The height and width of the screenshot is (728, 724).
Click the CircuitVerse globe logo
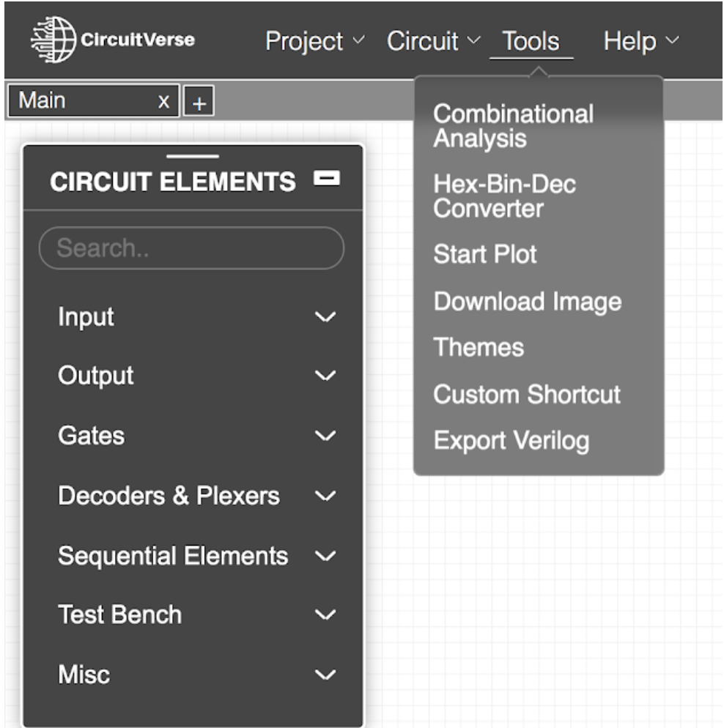click(53, 39)
